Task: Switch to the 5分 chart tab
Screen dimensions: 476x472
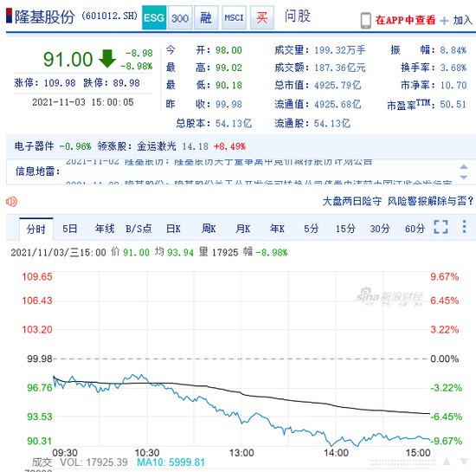Action: 312,229
